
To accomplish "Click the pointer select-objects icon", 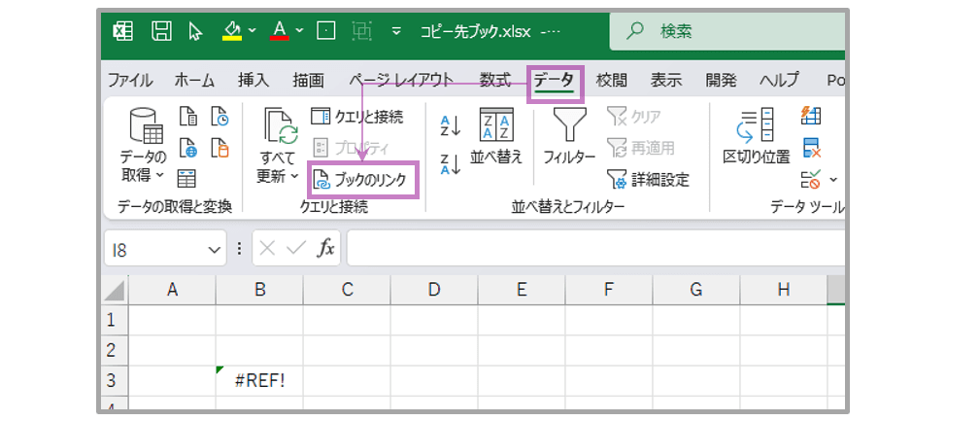I will [x=195, y=31].
